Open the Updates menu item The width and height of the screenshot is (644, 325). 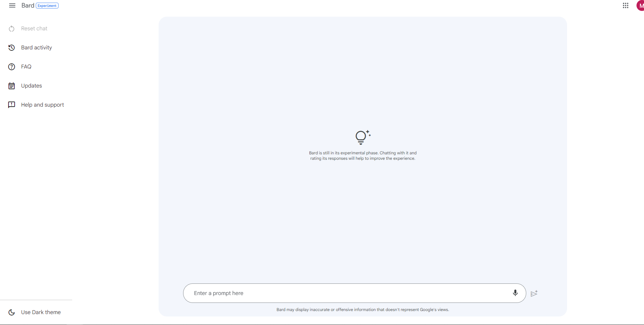(31, 86)
